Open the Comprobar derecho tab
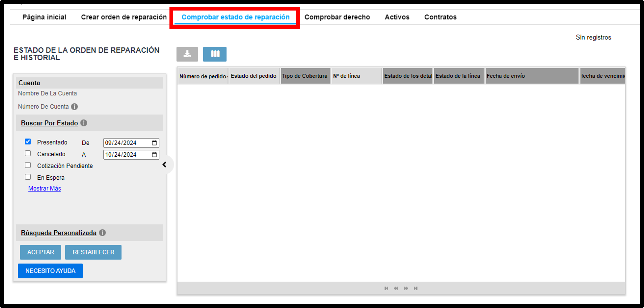Screen dimensions: 644x308 [337, 17]
